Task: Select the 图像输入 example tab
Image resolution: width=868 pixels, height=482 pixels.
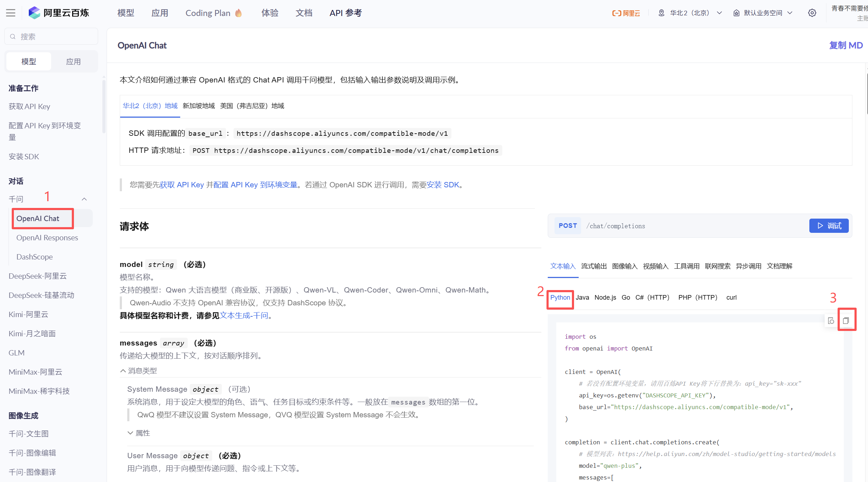Action: [625, 266]
